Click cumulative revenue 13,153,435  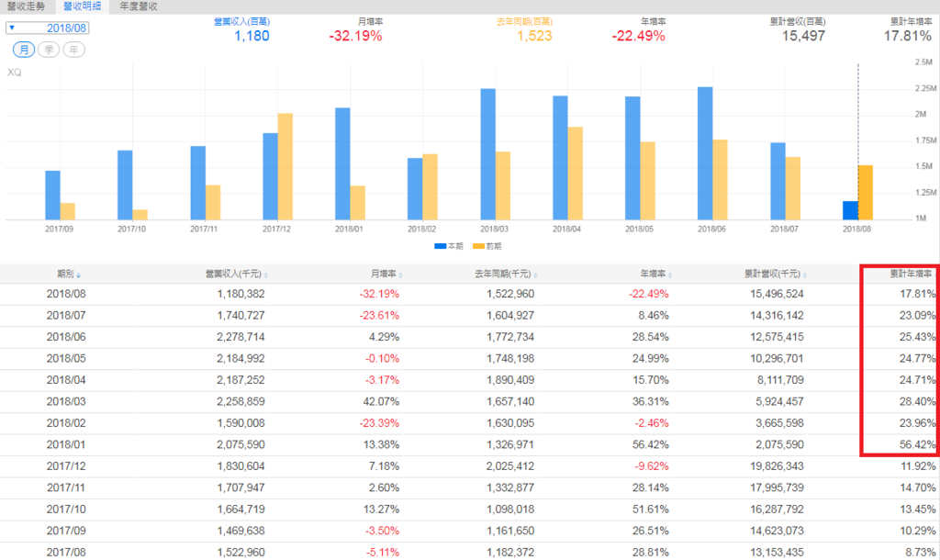[777, 553]
